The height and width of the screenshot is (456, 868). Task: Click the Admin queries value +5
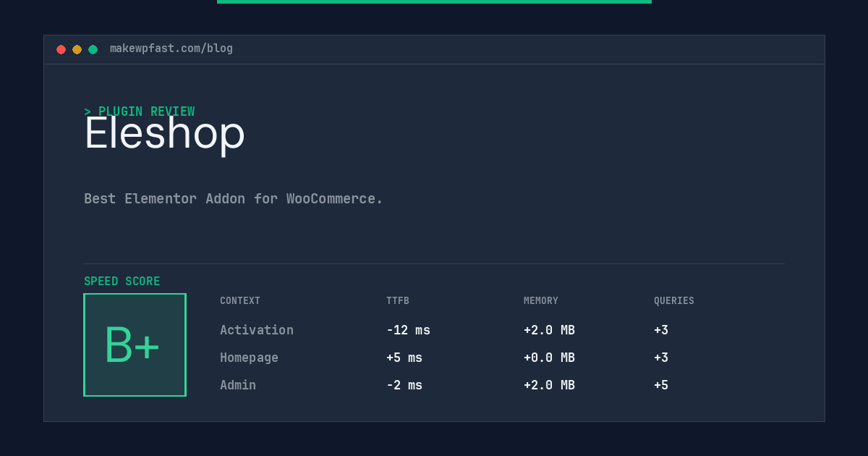(x=661, y=385)
